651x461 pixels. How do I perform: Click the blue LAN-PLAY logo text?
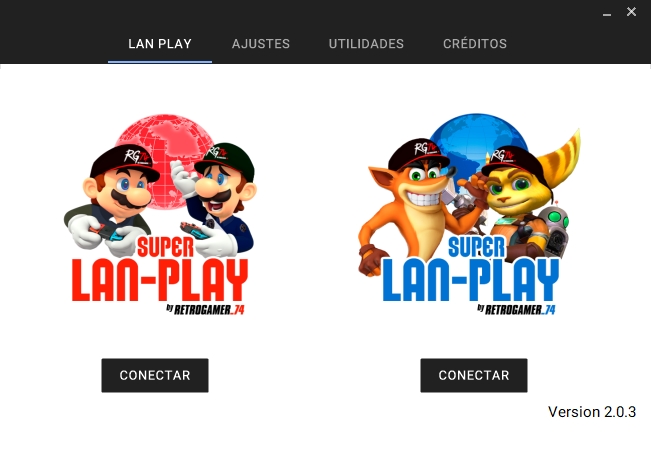pos(470,280)
